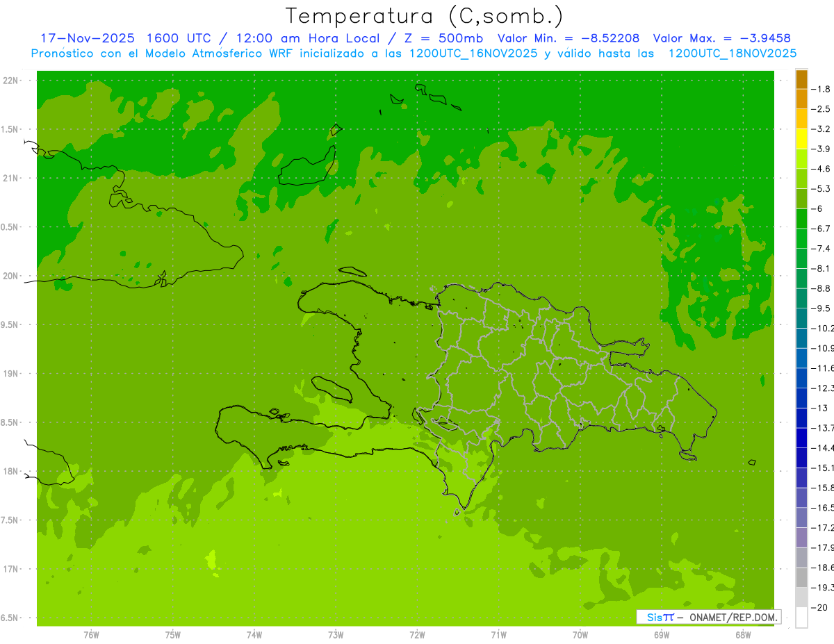Click the -1.8 colorbar value label
Image resolution: width=834 pixels, height=644 pixels.
tap(822, 89)
